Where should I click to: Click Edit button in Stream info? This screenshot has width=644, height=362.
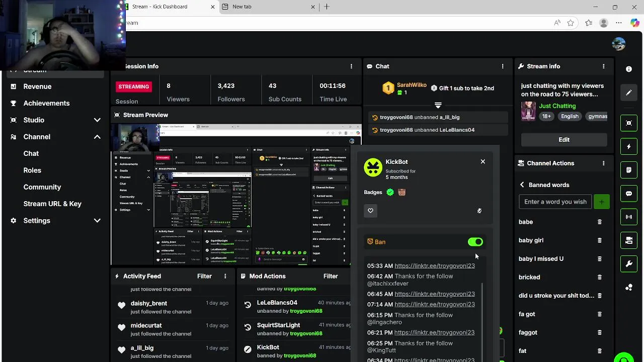tap(563, 140)
